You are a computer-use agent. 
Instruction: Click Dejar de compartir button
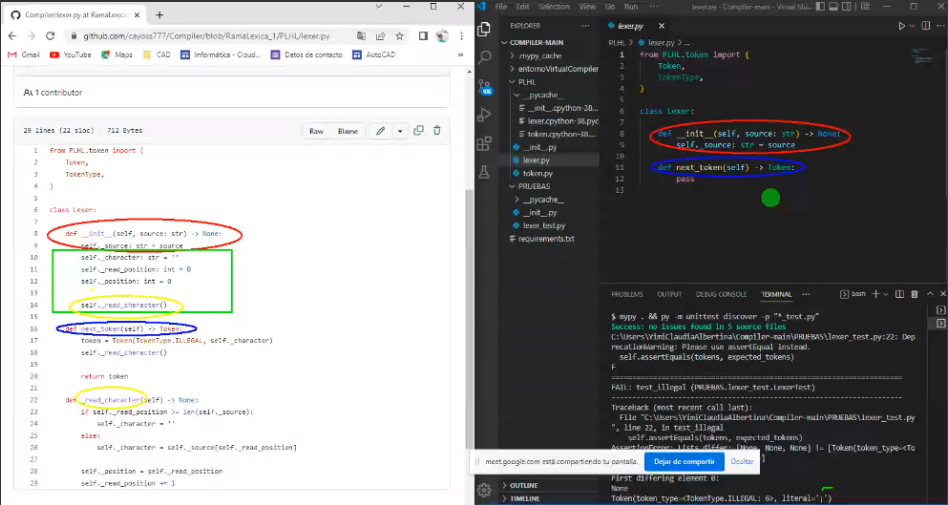click(x=684, y=461)
